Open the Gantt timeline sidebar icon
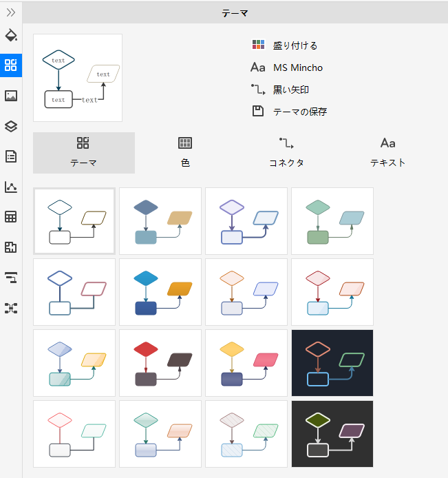448x478 pixels. click(11, 278)
